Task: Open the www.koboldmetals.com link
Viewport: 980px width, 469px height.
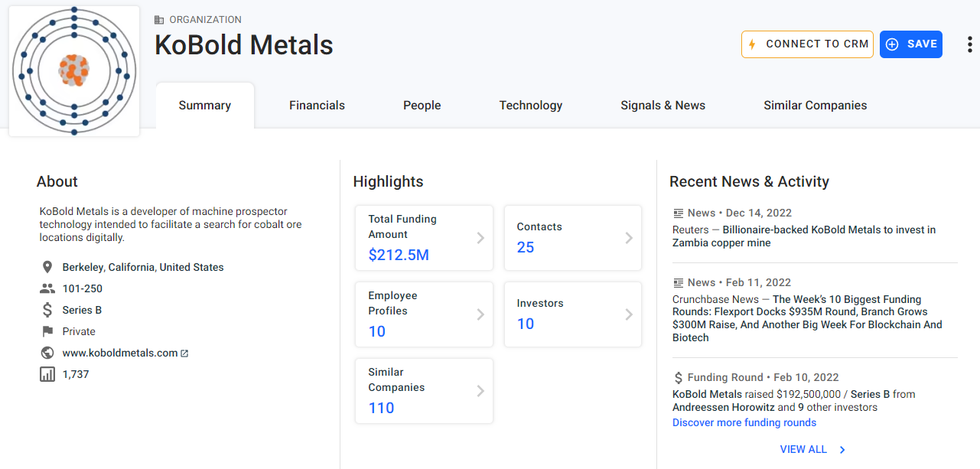Action: click(120, 353)
